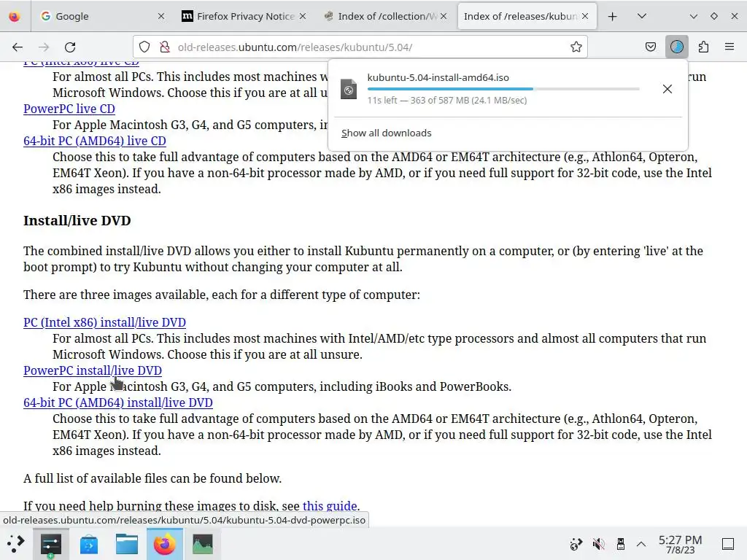Open the tracking protection shield icon
Screen dimensions: 747x560
144,47
